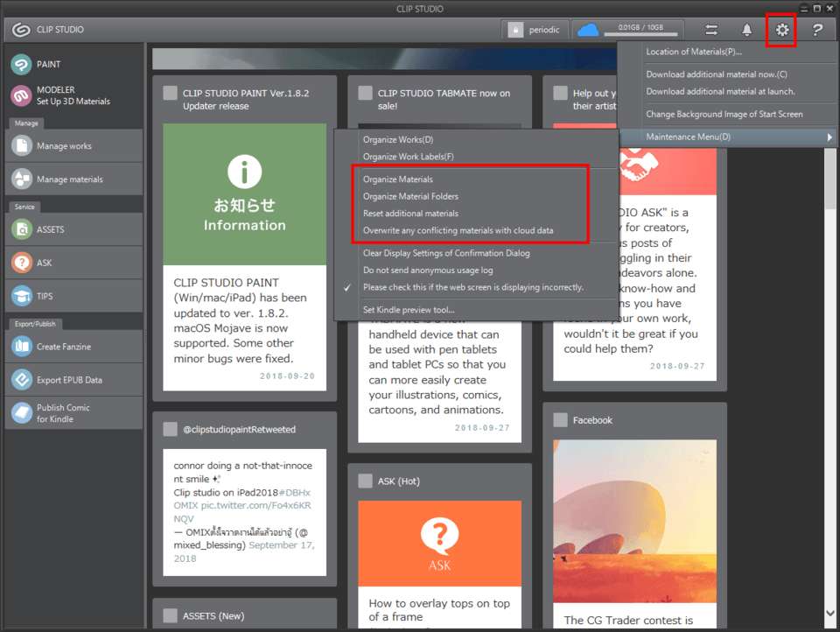This screenshot has height=632, width=840.
Task: Open Manage materials in sidebar
Action: point(73,179)
